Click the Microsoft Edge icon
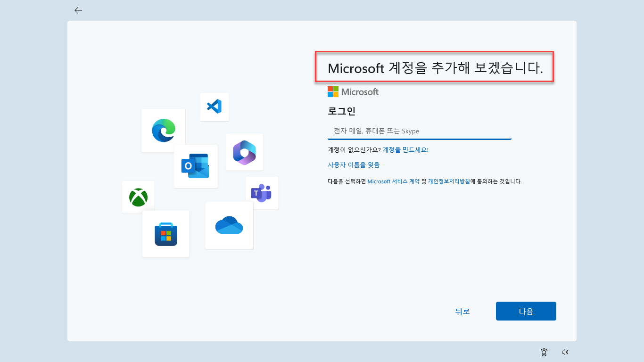 click(x=163, y=130)
